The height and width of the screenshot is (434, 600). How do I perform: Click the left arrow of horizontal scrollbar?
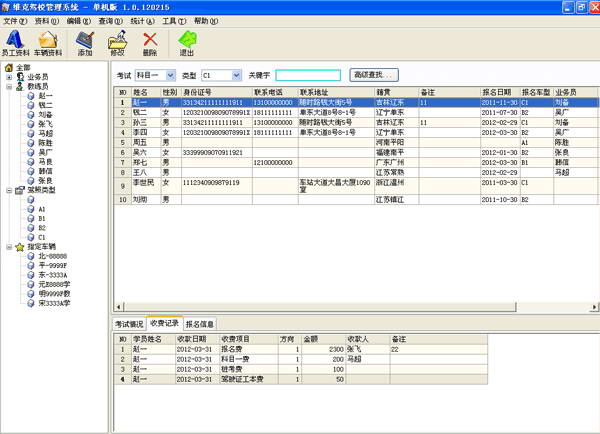(119, 307)
